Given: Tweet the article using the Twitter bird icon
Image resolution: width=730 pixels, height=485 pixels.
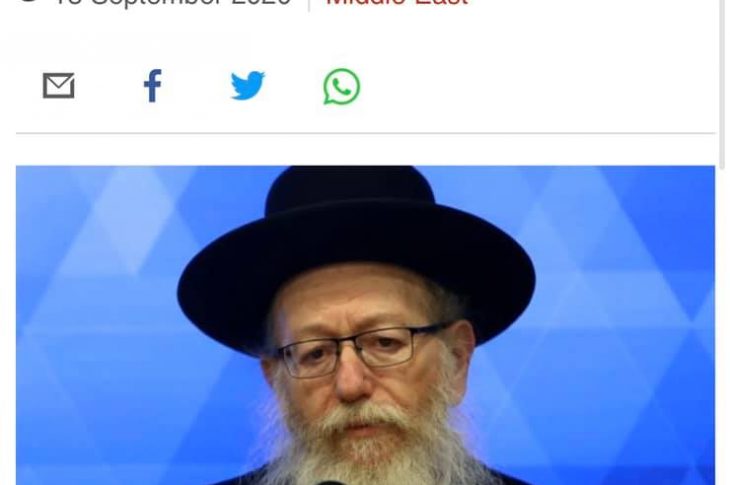Looking at the screenshot, I should [248, 86].
